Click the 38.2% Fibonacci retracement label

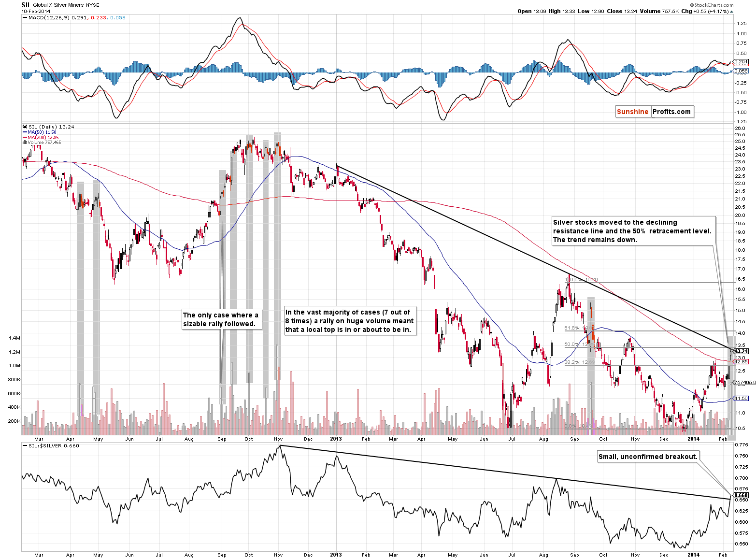[x=579, y=362]
